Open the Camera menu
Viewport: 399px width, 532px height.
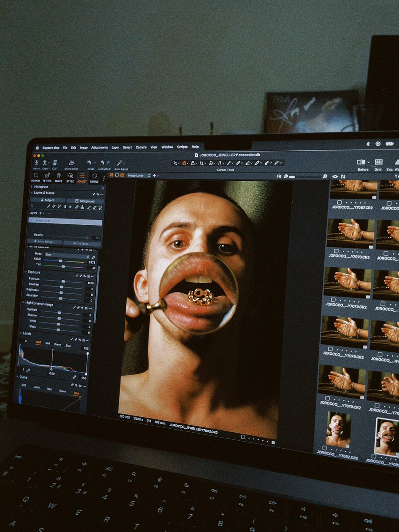pos(141,148)
